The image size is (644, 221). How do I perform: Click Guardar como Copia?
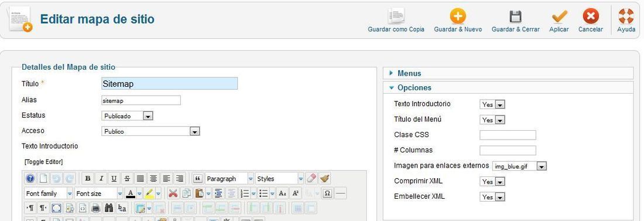(x=396, y=20)
